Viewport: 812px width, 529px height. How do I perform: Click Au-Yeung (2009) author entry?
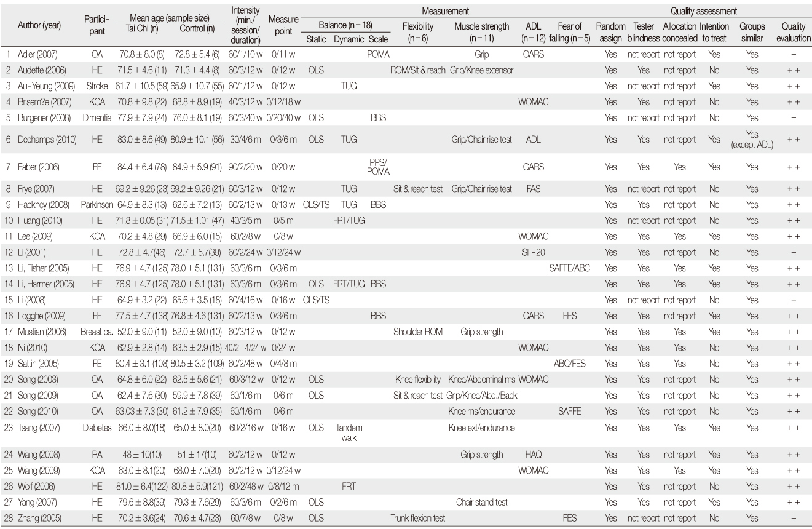44,86
